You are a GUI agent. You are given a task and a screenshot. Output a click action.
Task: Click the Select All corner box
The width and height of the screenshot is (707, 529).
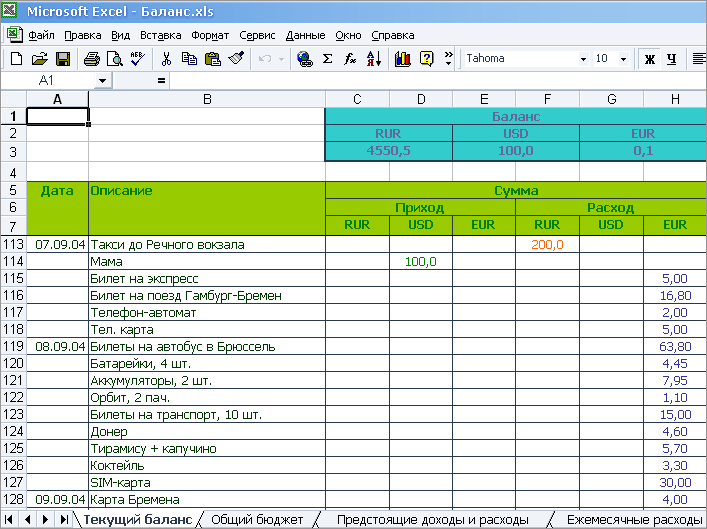14,99
